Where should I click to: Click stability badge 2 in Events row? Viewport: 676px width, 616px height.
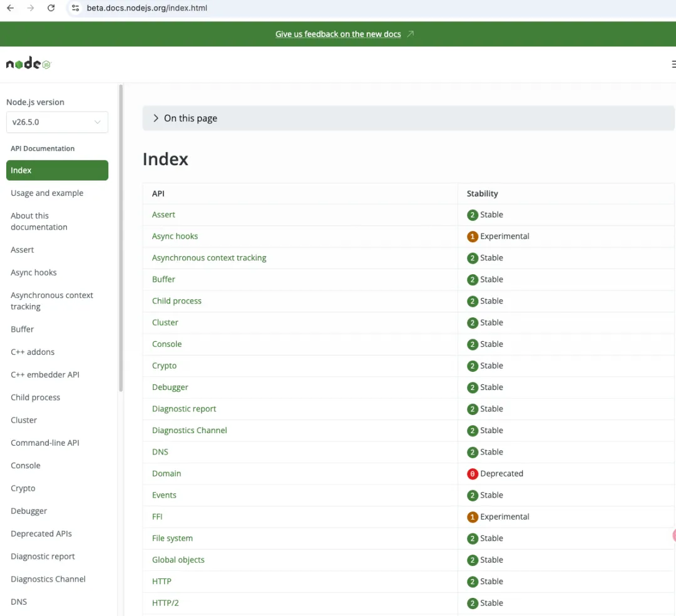click(473, 495)
